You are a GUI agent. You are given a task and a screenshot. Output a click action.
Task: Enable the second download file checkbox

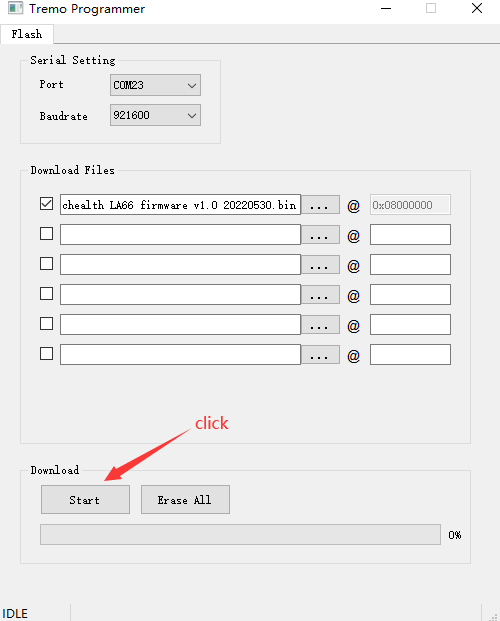pyautogui.click(x=46, y=234)
